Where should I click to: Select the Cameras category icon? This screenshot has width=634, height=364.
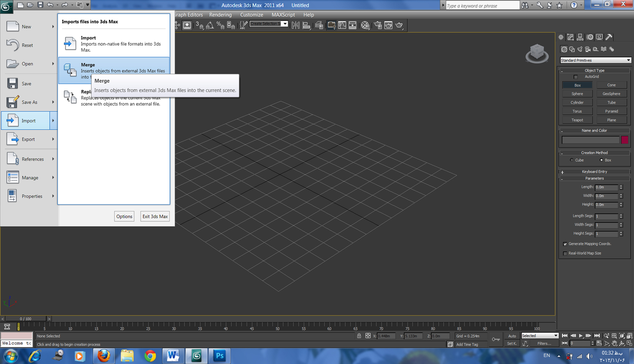tap(588, 49)
